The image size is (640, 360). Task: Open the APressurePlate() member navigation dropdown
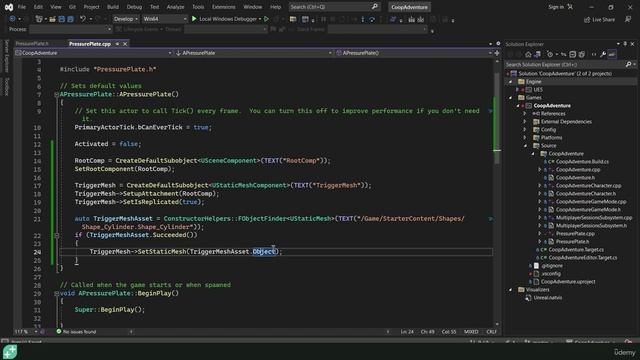point(414,53)
